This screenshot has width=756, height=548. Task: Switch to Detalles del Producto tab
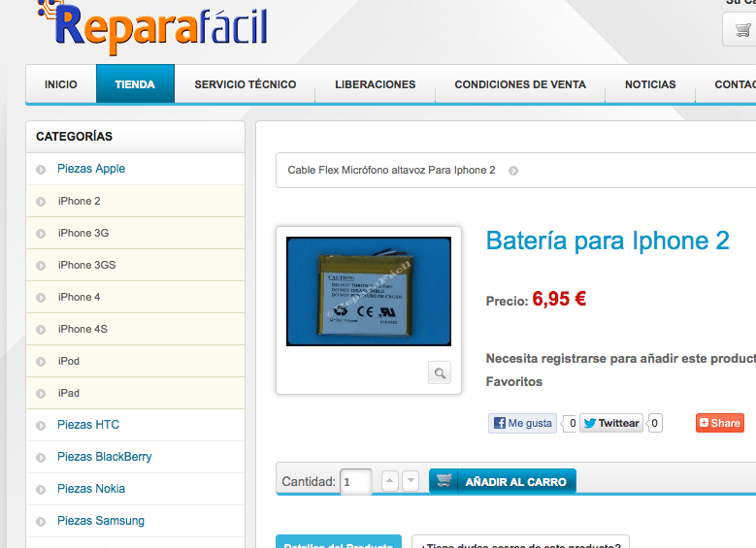339,541
